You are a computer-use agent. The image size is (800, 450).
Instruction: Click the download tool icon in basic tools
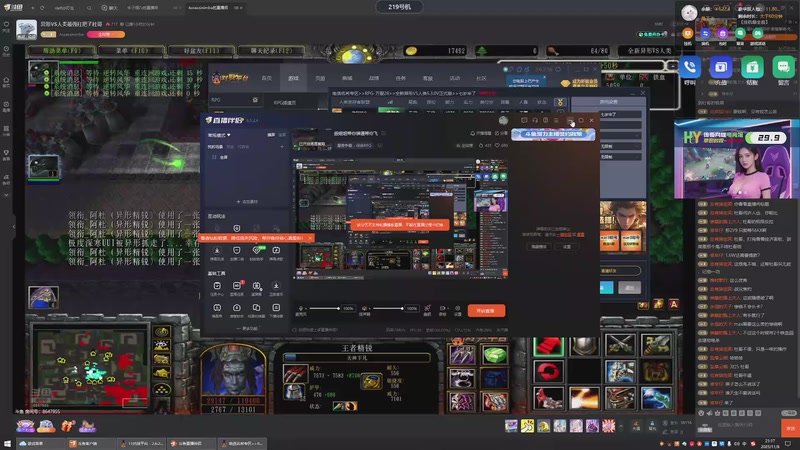(276, 287)
